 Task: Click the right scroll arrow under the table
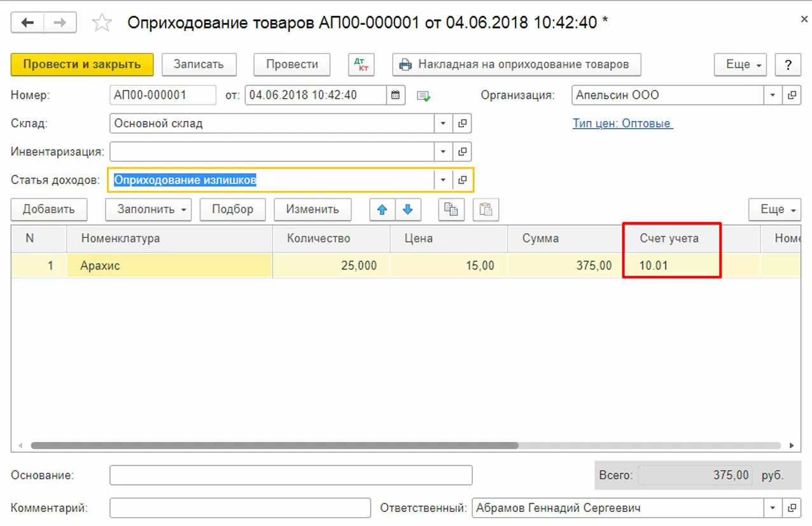click(x=791, y=446)
